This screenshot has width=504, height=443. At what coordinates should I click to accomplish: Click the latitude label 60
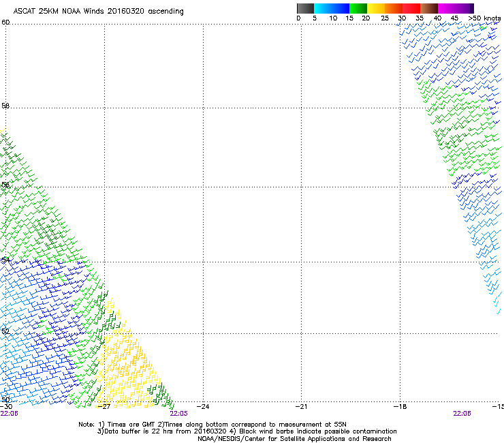click(5, 22)
